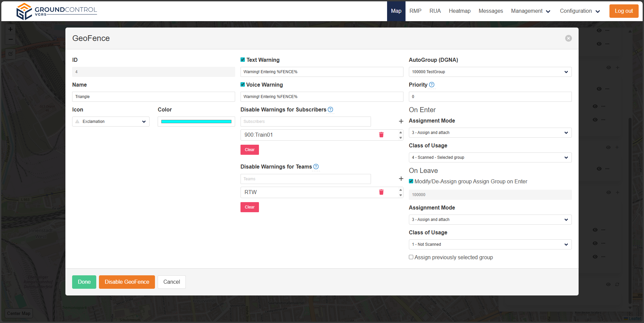Click plus icon to add team

point(401,179)
